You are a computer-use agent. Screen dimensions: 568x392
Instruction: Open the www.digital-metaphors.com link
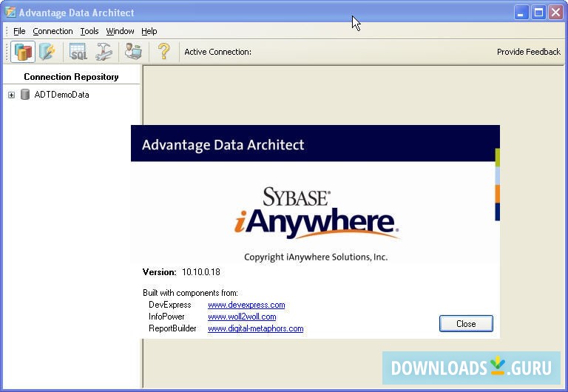pyautogui.click(x=256, y=328)
